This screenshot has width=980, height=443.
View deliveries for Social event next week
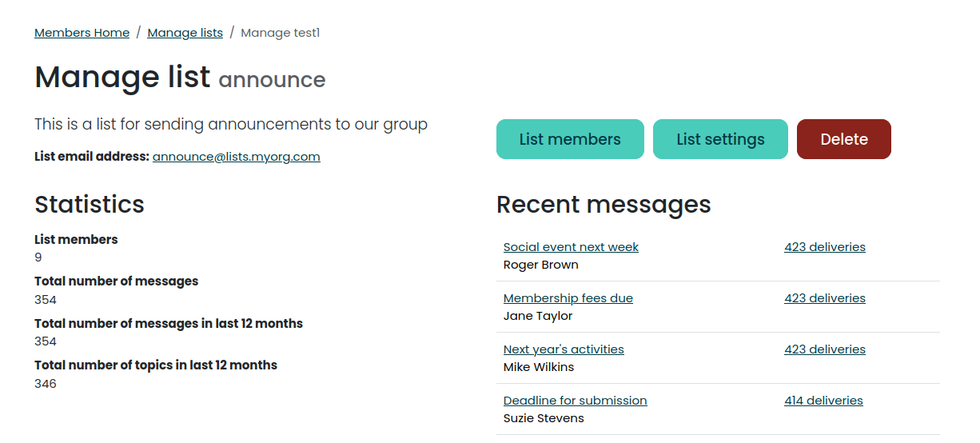click(824, 247)
